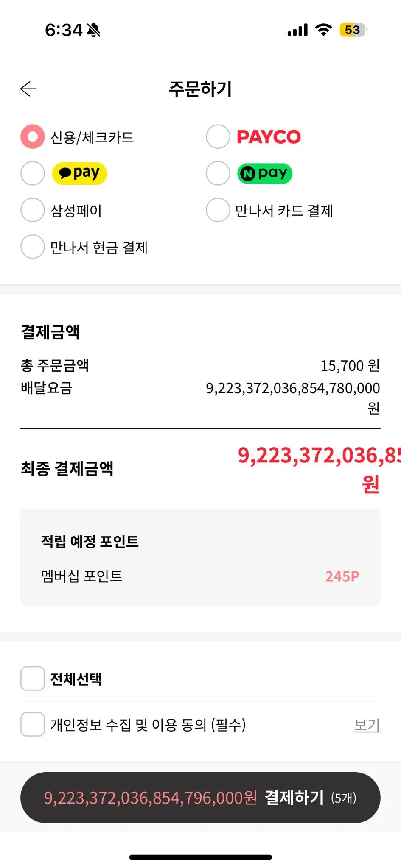
Task: Tap the cellular signal bars icon
Action: tap(297, 30)
